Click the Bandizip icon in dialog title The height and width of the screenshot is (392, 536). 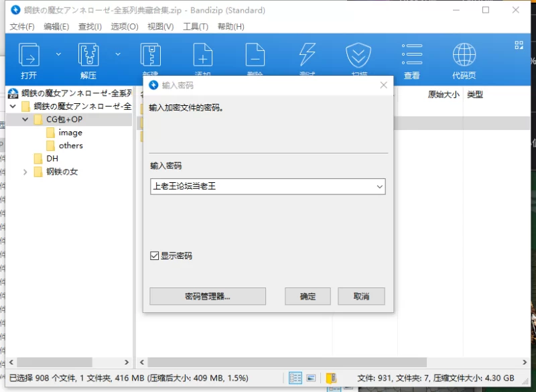coord(153,84)
